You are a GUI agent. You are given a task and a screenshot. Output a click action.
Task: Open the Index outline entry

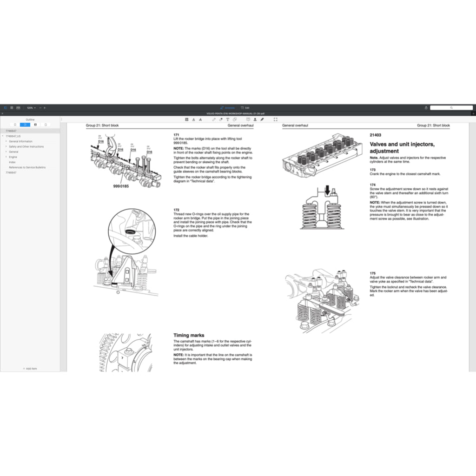12,162
